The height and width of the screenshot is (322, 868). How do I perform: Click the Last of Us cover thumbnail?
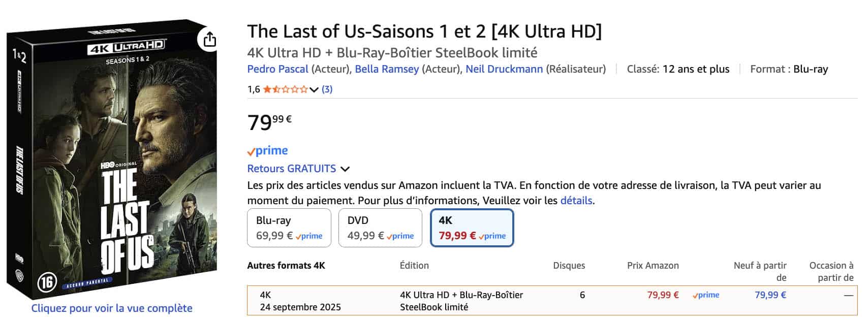pyautogui.click(x=112, y=160)
